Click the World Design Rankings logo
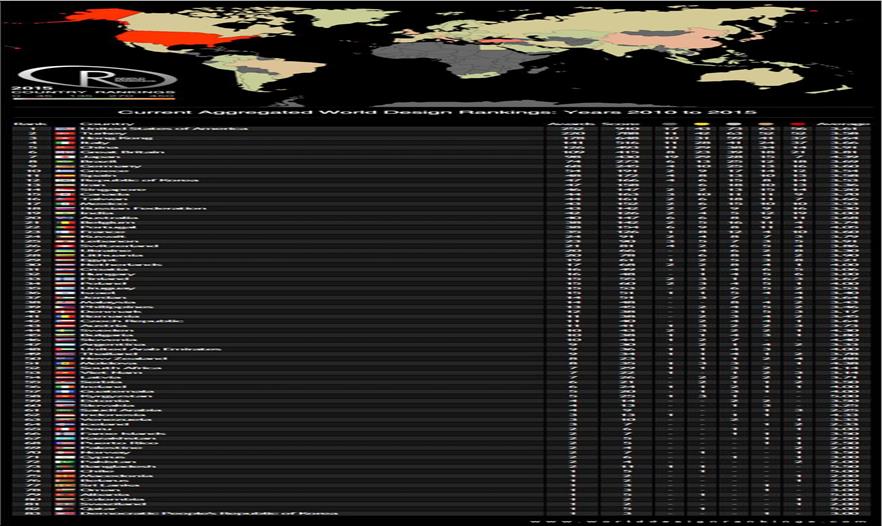Viewport: 882px width, 526px height. tap(97, 77)
